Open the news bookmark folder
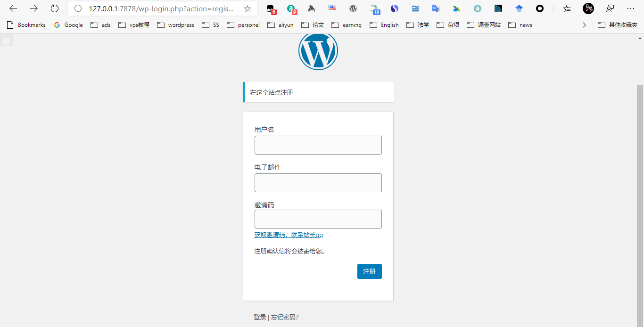The width and height of the screenshot is (644, 327). click(520, 25)
